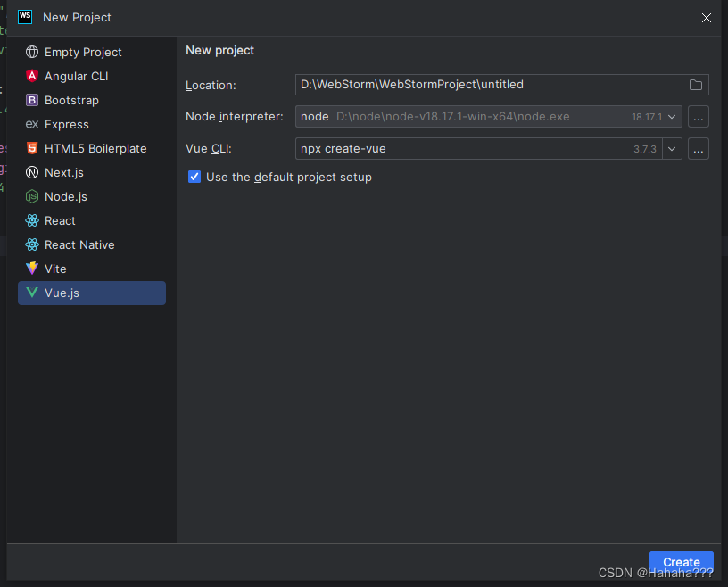Click the Create button
Image resolution: width=728 pixels, height=587 pixels.
(x=681, y=562)
